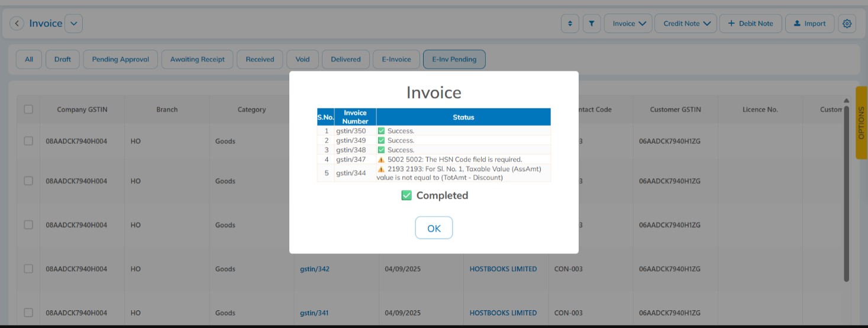868x328 pixels.
Task: Open the sort up-down arrows icon
Action: [570, 24]
